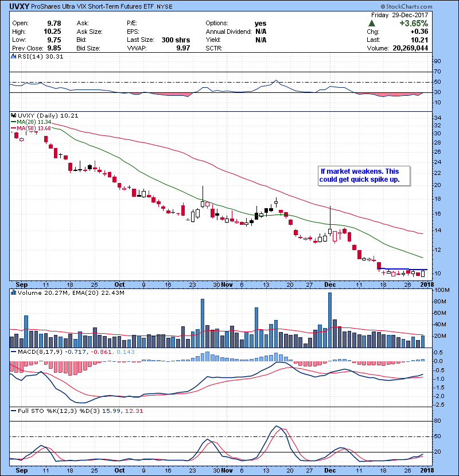This screenshot has height=476, width=459.
Task: Click the Last Size 300 shrs value
Action: 176,40
